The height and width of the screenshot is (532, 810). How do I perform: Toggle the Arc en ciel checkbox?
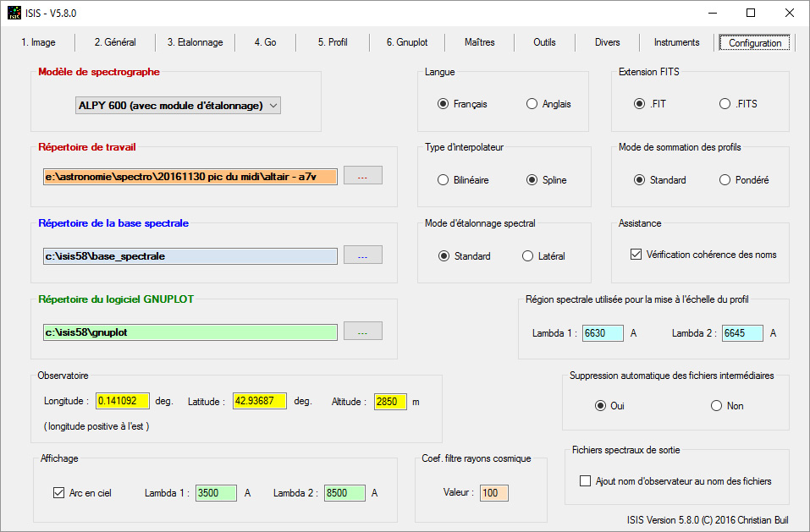59,493
